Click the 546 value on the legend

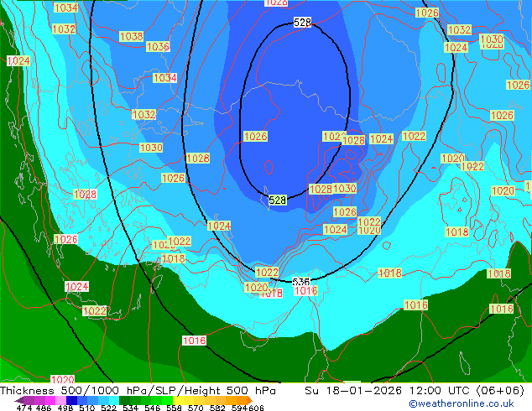click(152, 408)
